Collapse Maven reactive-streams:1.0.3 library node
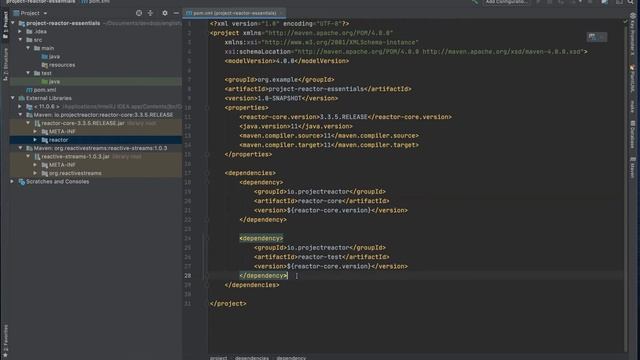This screenshot has height=360, width=640. [x=20, y=148]
